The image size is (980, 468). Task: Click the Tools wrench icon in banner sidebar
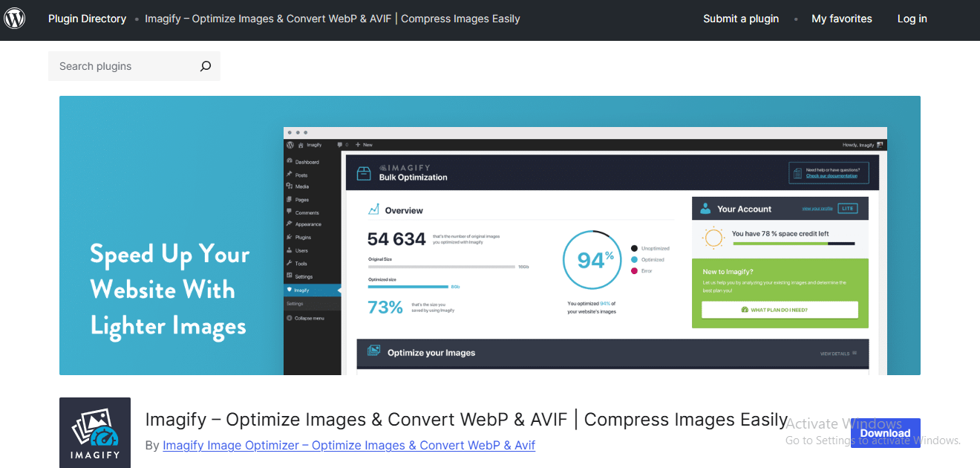(x=290, y=263)
